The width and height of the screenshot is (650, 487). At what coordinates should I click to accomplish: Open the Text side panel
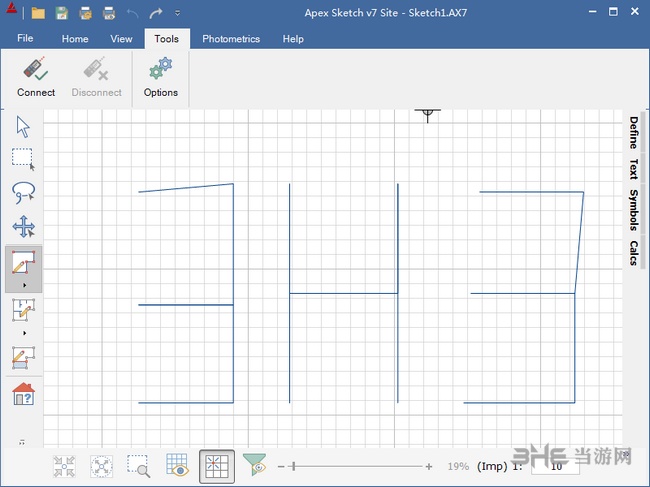633,169
